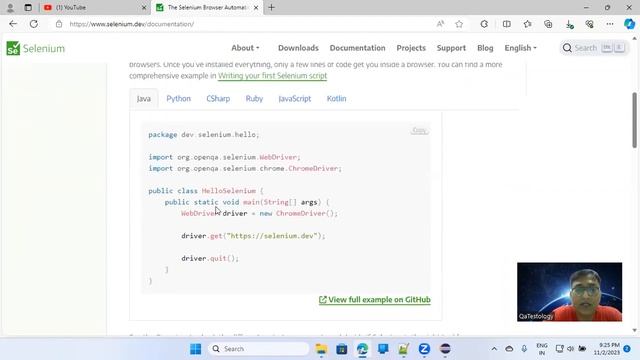Open Microsoft Store from taskbar
The height and width of the screenshot is (360, 640).
342,349
